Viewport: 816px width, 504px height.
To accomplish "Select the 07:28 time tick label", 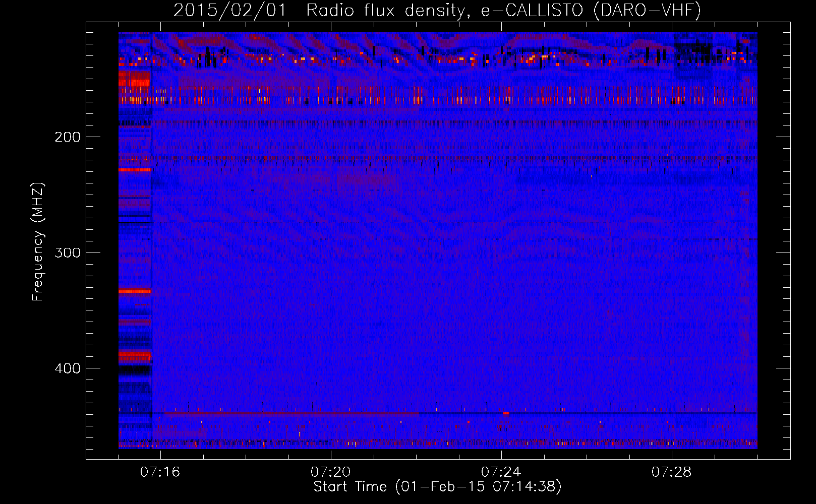I will [672, 472].
